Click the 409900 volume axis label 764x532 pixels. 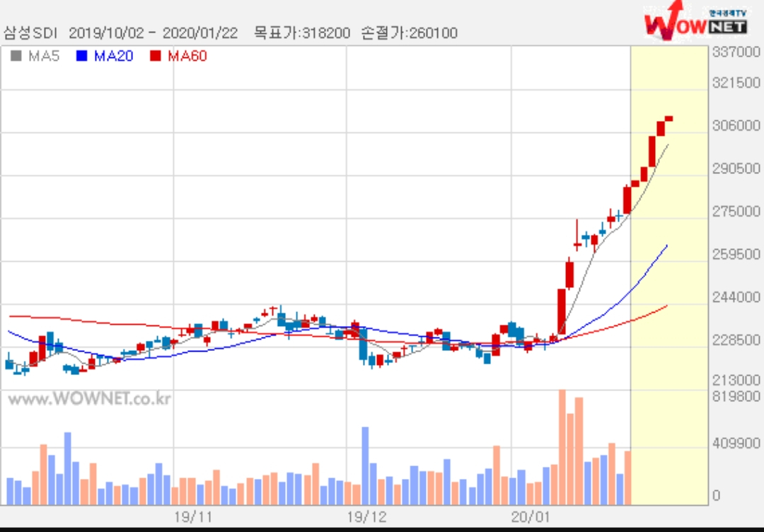tap(736, 444)
